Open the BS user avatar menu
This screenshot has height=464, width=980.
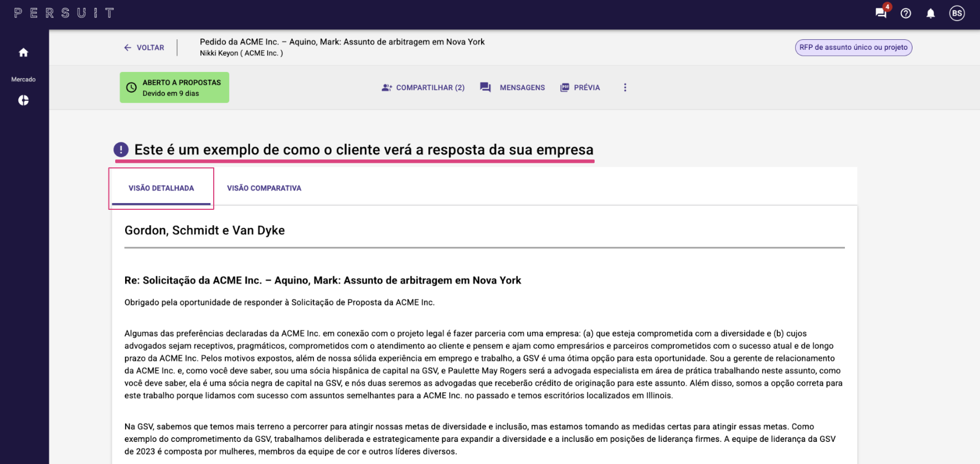pyautogui.click(x=957, y=13)
